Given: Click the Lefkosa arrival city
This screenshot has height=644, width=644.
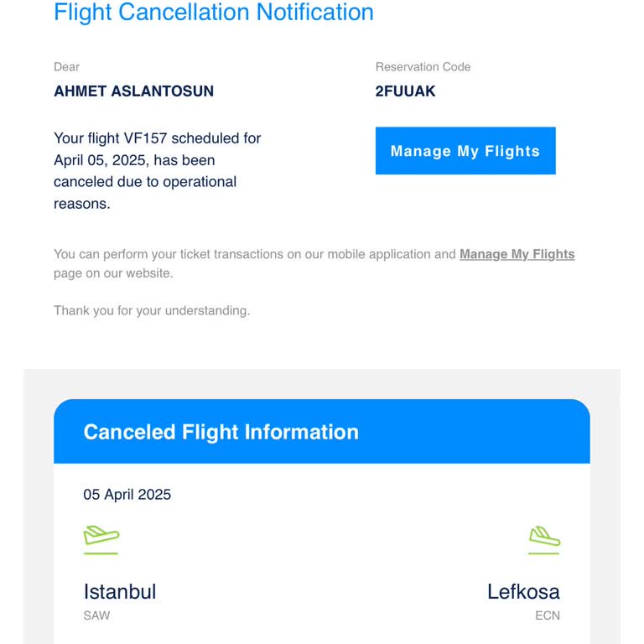Looking at the screenshot, I should click(523, 591).
